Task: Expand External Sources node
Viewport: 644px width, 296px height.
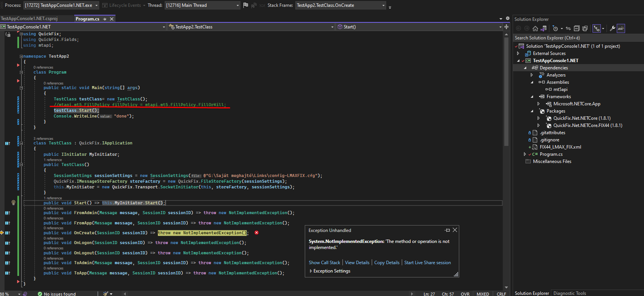Action: pyautogui.click(x=518, y=53)
